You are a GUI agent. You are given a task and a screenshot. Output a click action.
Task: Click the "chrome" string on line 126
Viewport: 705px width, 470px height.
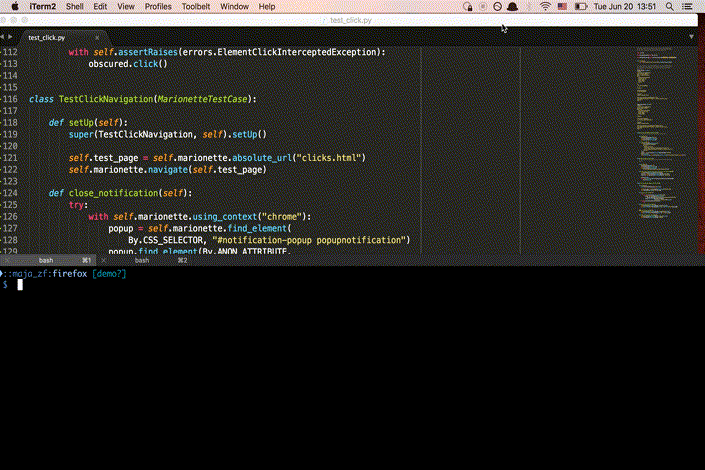coord(282,217)
